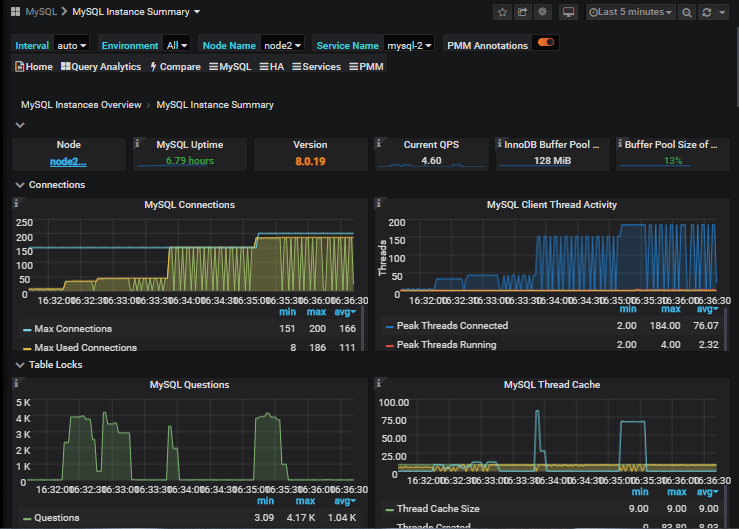Show info for the MySQL Thread Cache panel
The width and height of the screenshot is (739, 529).
[x=379, y=383]
